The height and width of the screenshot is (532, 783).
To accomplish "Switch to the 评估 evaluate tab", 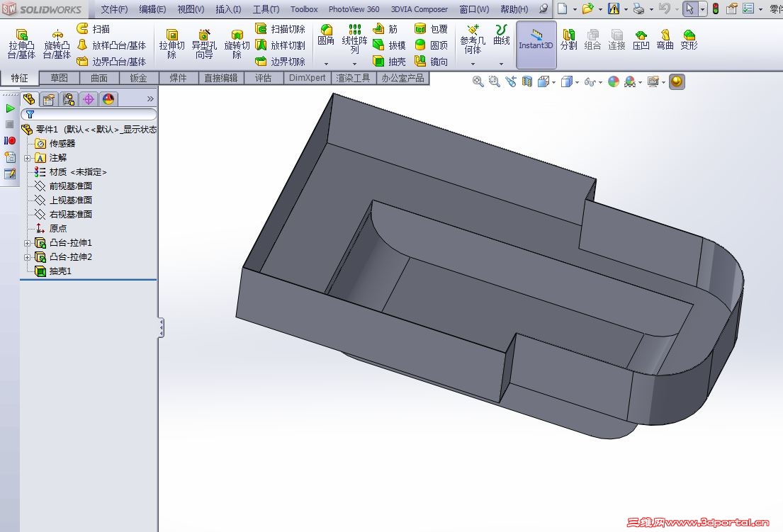I will tap(263, 78).
